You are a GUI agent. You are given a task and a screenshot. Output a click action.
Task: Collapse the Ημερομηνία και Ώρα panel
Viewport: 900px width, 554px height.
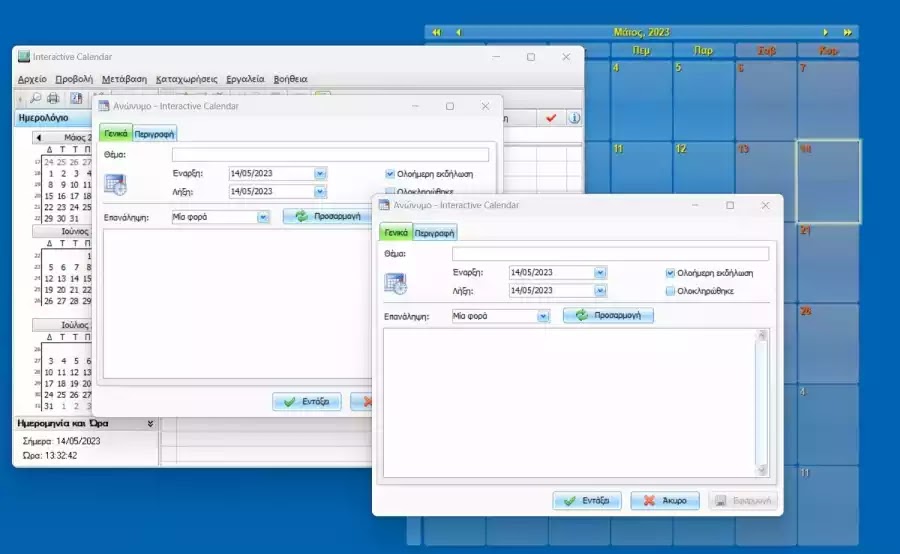click(150, 423)
